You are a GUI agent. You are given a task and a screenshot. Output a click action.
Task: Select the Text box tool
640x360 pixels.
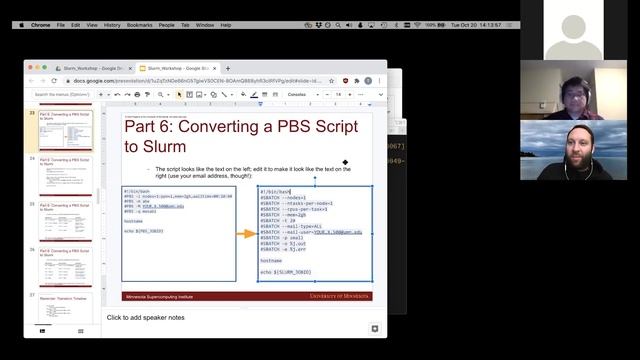(189, 95)
